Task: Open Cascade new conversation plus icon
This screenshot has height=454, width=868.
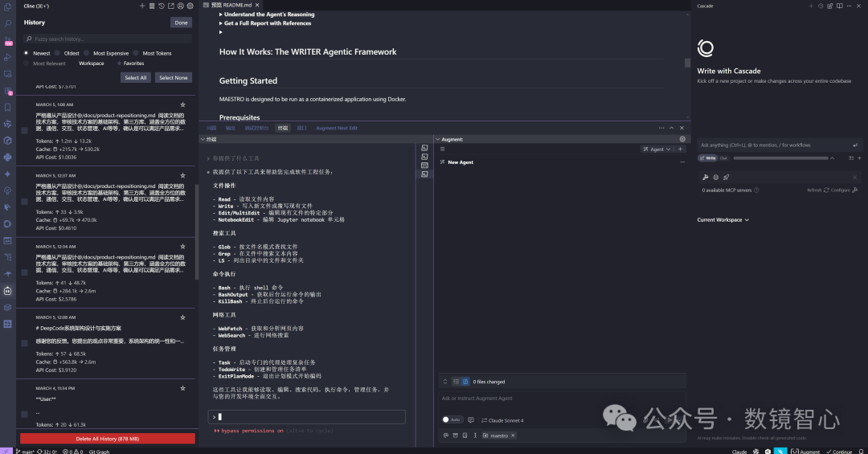Action: tap(811, 6)
